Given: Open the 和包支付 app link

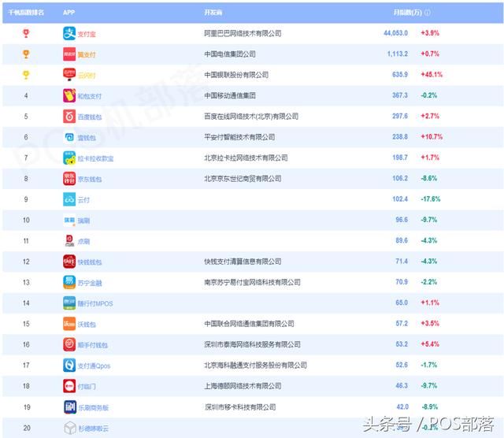Looking at the screenshot, I should click(89, 96).
